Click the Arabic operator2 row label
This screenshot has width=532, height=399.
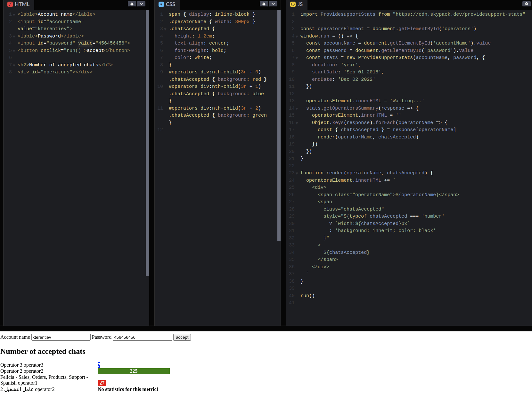tap(28, 389)
